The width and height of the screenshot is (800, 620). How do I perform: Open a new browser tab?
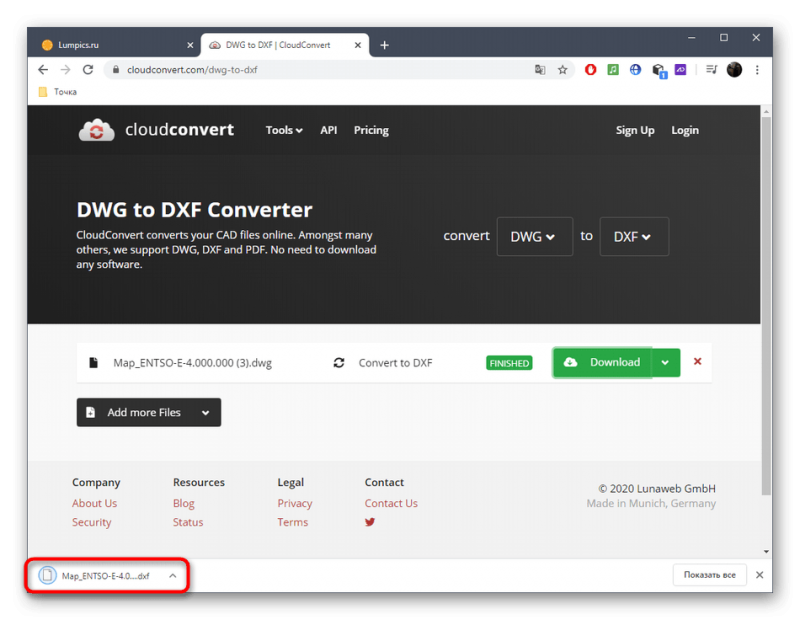[384, 45]
